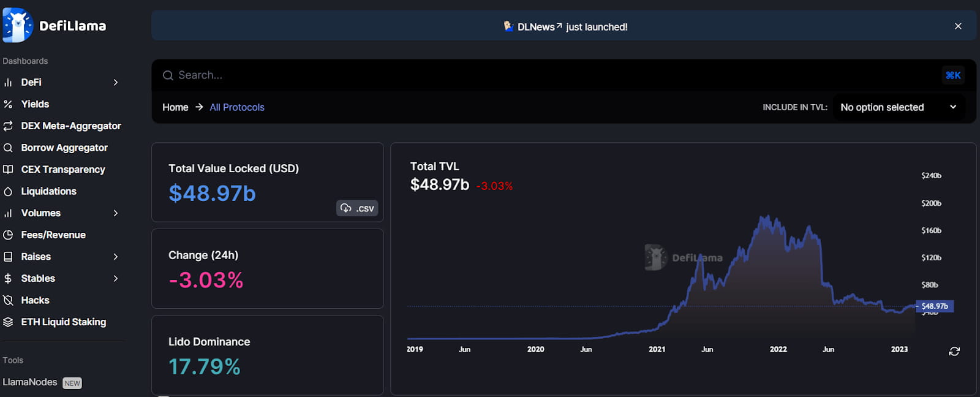Follow the All Protocols breadcrumb link
The height and width of the screenshot is (397, 980).
[237, 107]
